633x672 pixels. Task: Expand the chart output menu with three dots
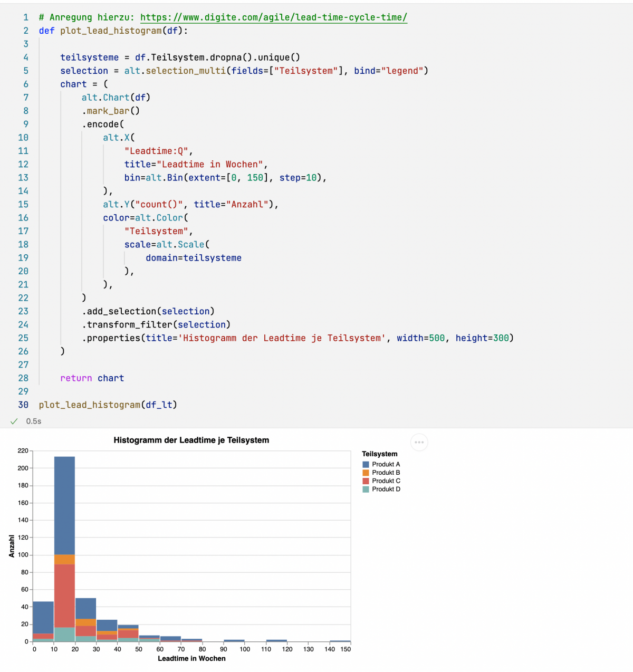[419, 443]
